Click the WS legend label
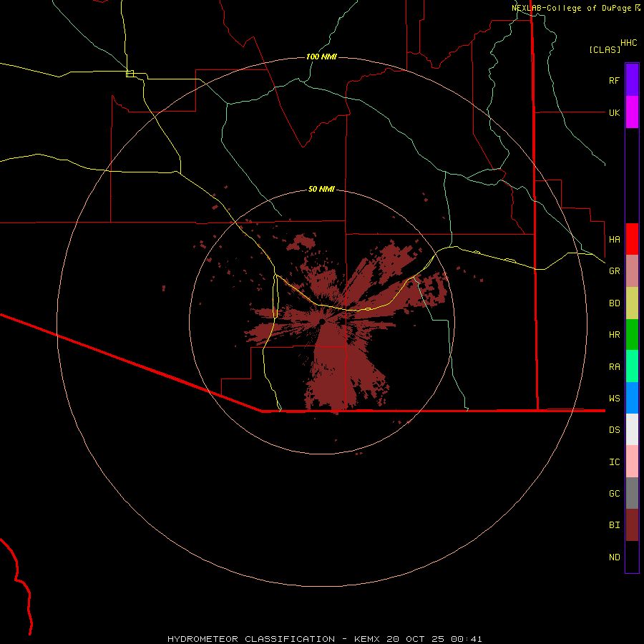 614,398
